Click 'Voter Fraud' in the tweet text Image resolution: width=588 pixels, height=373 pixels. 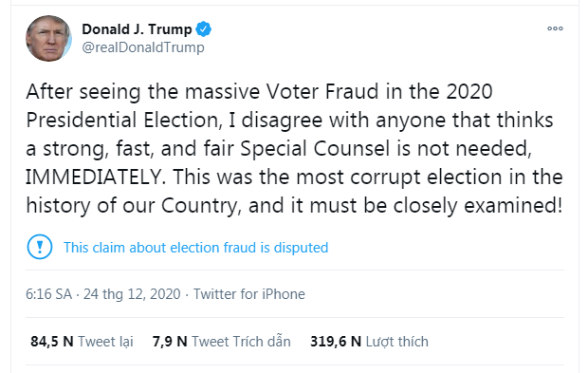322,91
